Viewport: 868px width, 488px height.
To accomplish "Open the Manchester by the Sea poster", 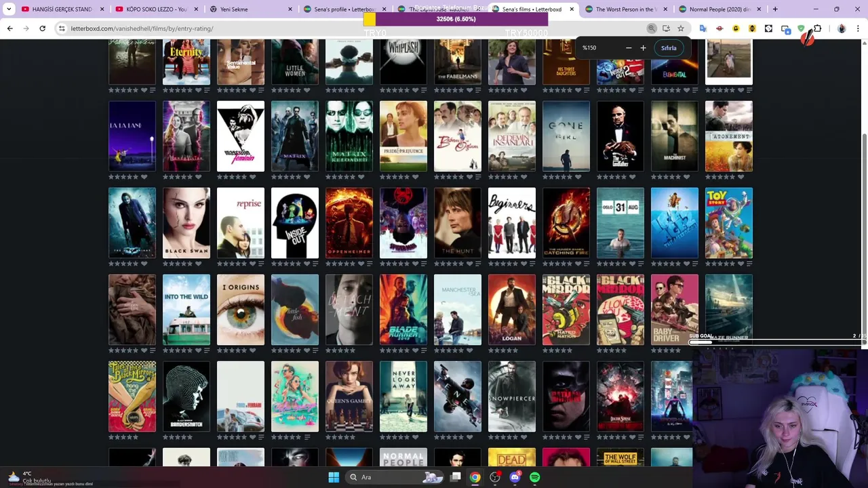I will click(458, 310).
